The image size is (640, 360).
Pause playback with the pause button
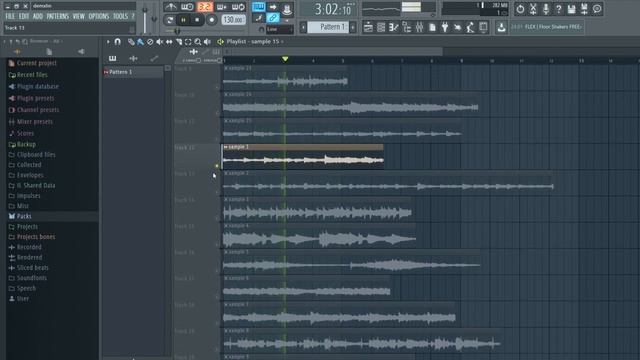click(183, 20)
